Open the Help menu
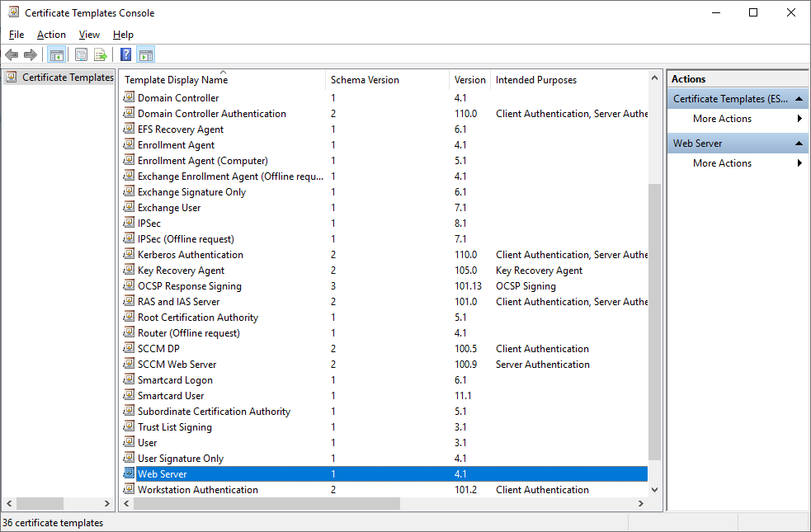Image resolution: width=811 pixels, height=532 pixels. [123, 35]
